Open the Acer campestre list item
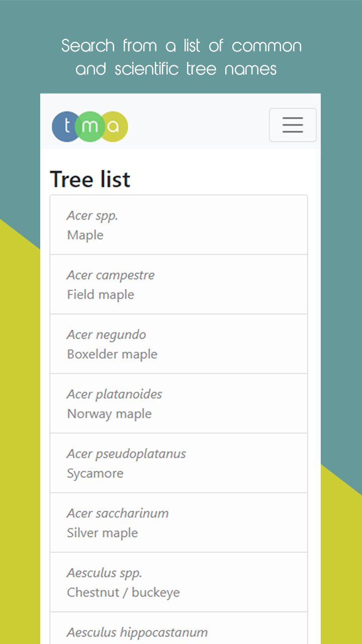 178,284
